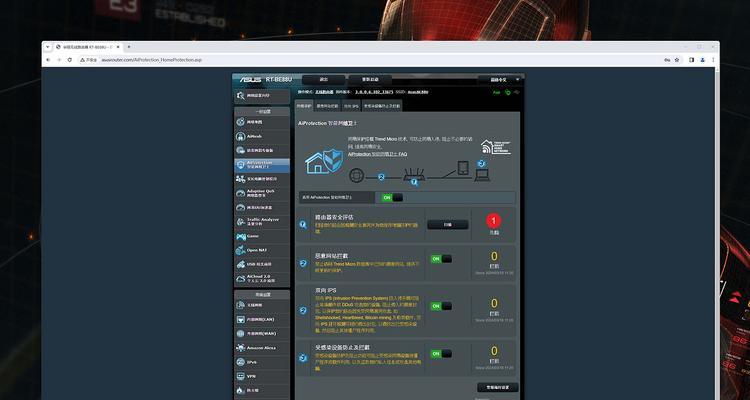Image resolution: width=750 pixels, height=400 pixels.
Task: Toggle the Infected Device Prevention switch
Action: pyautogui.click(x=441, y=354)
